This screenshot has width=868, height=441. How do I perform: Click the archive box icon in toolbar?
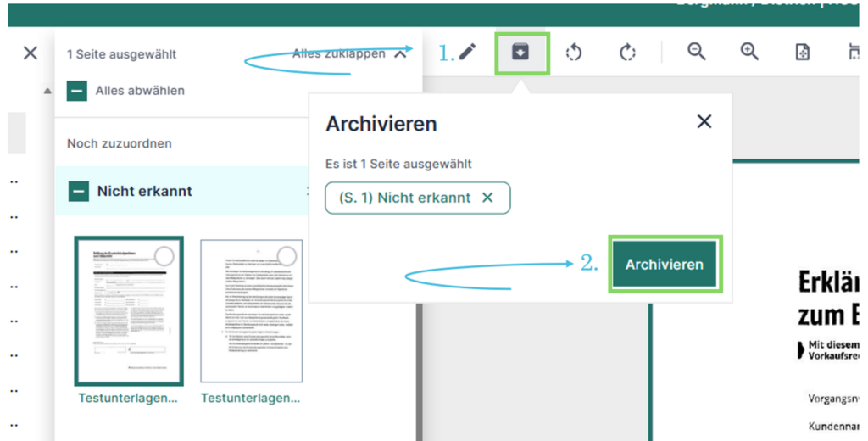[x=521, y=53]
